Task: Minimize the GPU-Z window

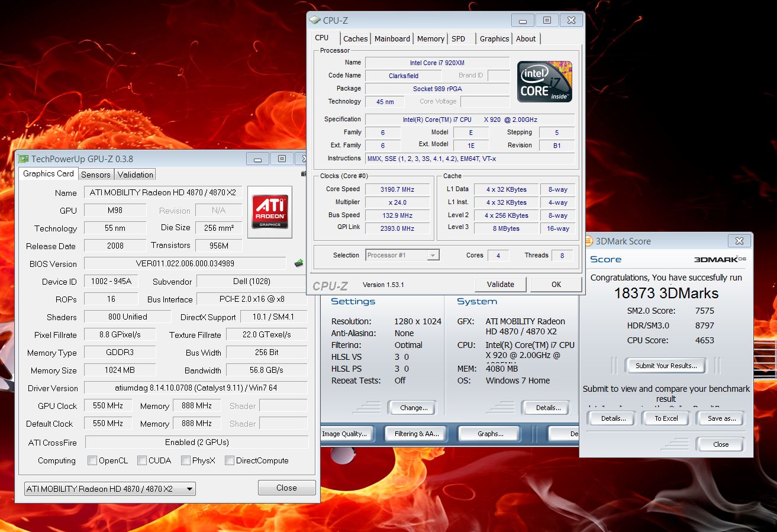Action: (257, 159)
